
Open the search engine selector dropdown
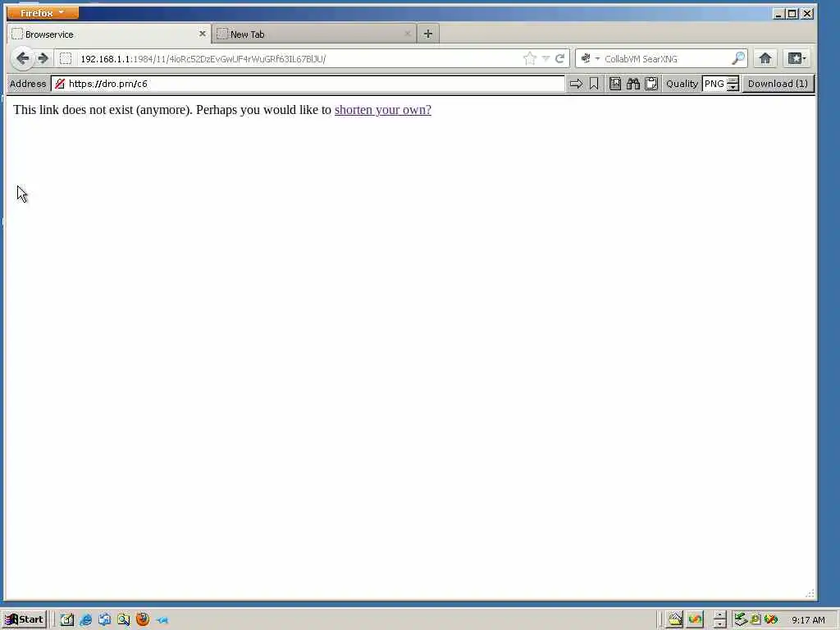pyautogui.click(x=591, y=58)
